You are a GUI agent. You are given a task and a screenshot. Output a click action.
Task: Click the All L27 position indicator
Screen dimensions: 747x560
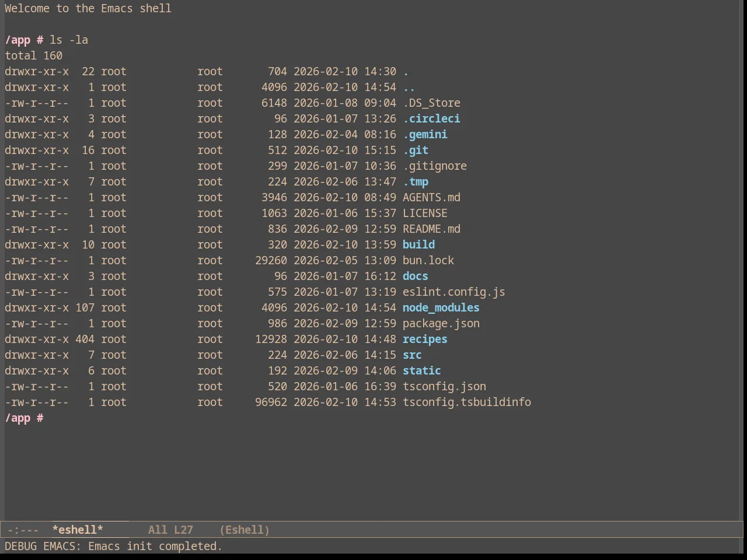(x=170, y=530)
